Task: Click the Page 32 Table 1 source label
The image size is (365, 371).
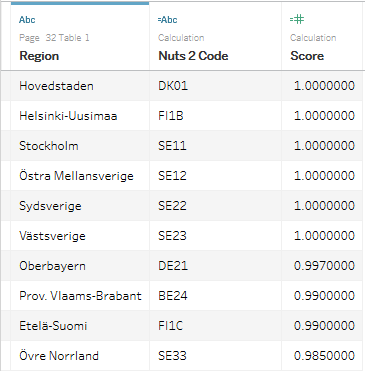Action: click(x=54, y=38)
